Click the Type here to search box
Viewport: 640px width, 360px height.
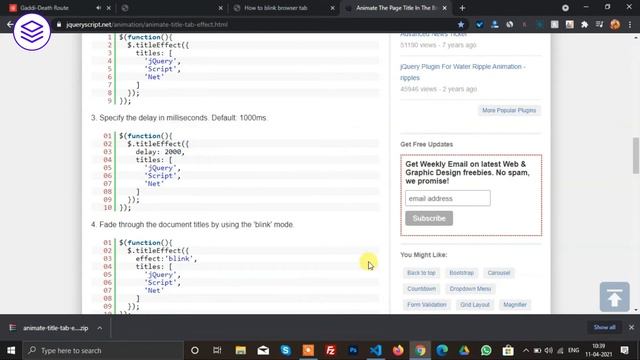[103, 350]
